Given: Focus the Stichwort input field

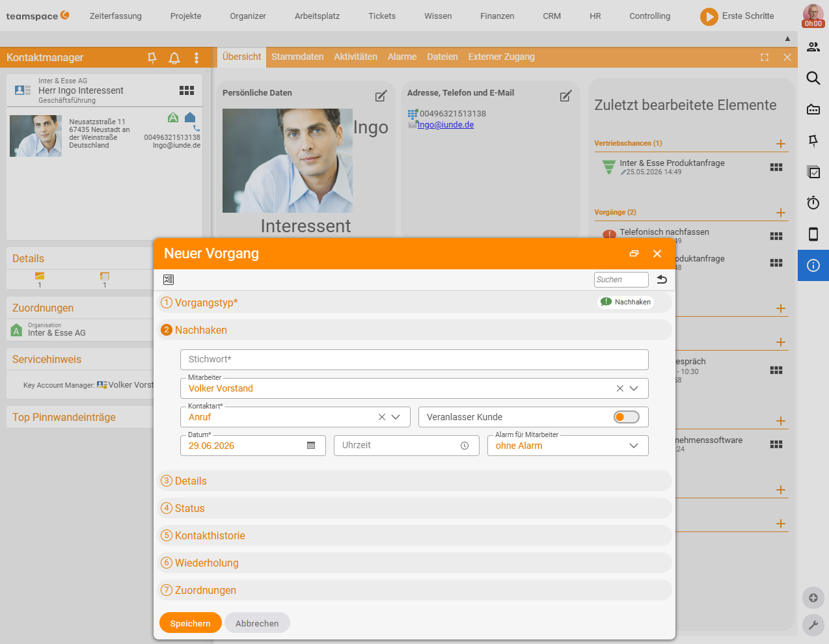Looking at the screenshot, I should coord(414,360).
